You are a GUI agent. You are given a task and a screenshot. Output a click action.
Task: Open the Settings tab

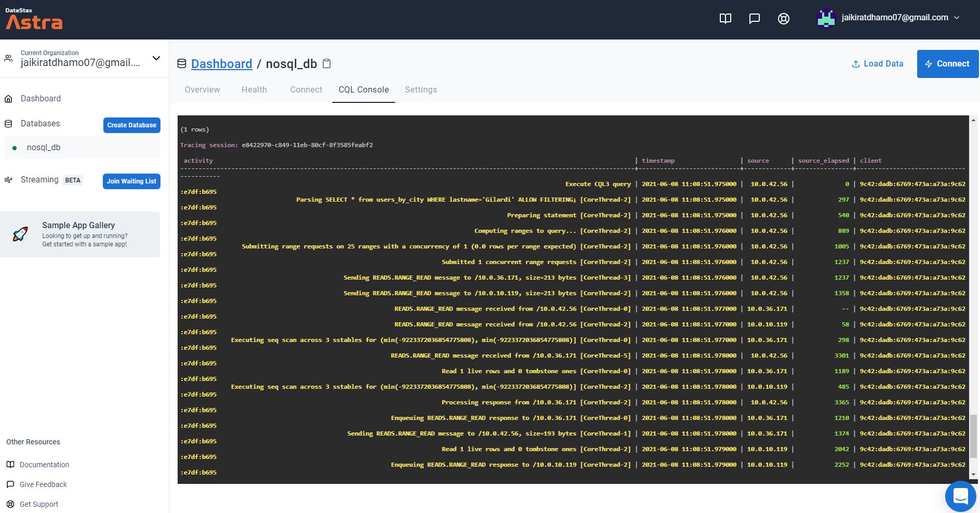click(421, 89)
